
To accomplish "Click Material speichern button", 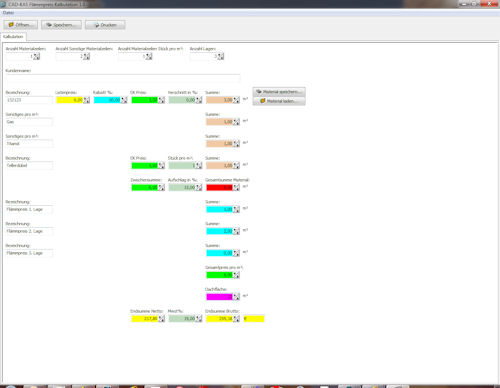I will [279, 92].
